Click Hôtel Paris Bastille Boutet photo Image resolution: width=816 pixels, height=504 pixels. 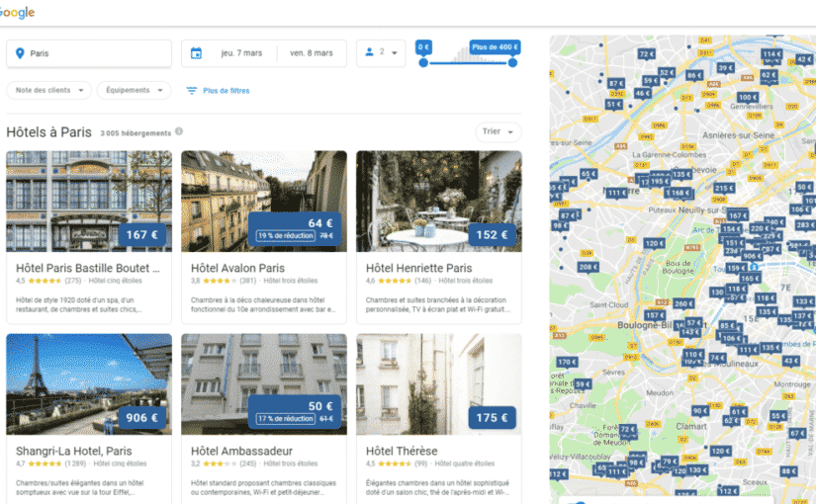(x=89, y=202)
